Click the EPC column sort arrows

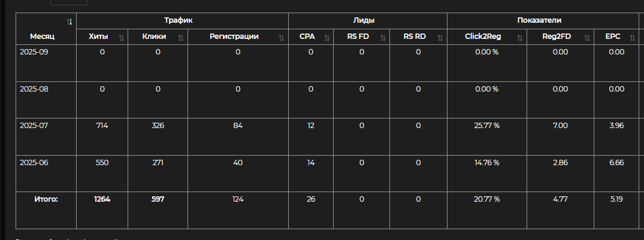[x=634, y=37]
